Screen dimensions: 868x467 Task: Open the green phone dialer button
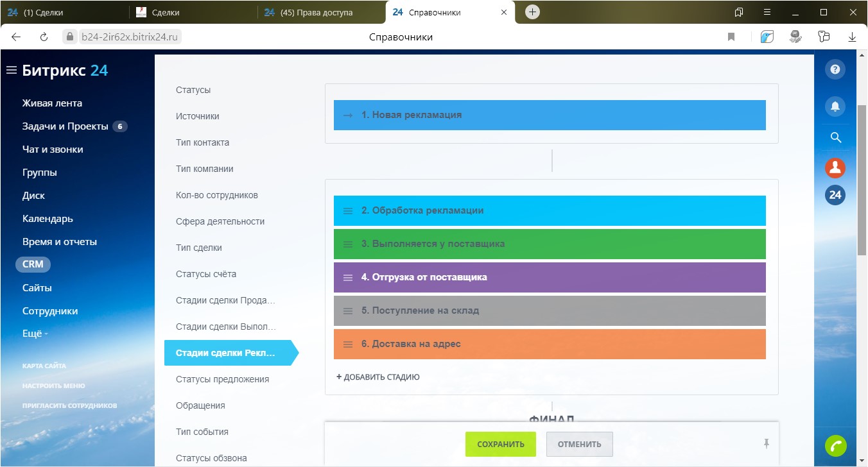click(x=835, y=445)
